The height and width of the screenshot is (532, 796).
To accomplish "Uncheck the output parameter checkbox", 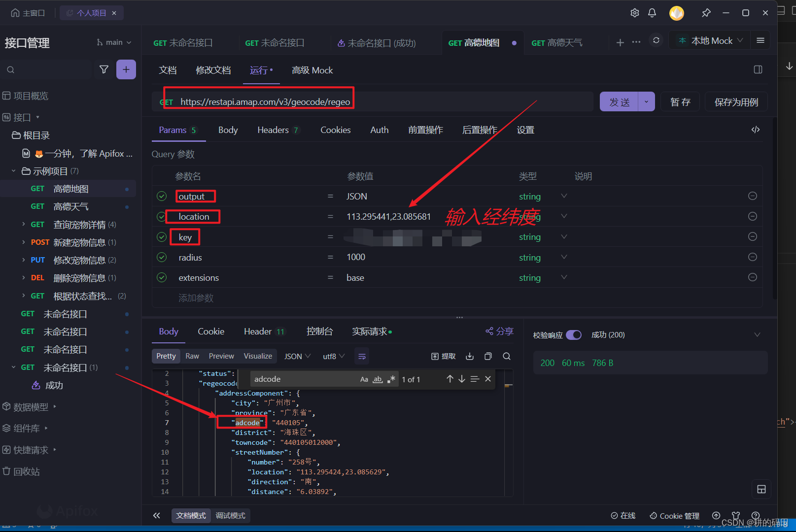I will pos(162,196).
